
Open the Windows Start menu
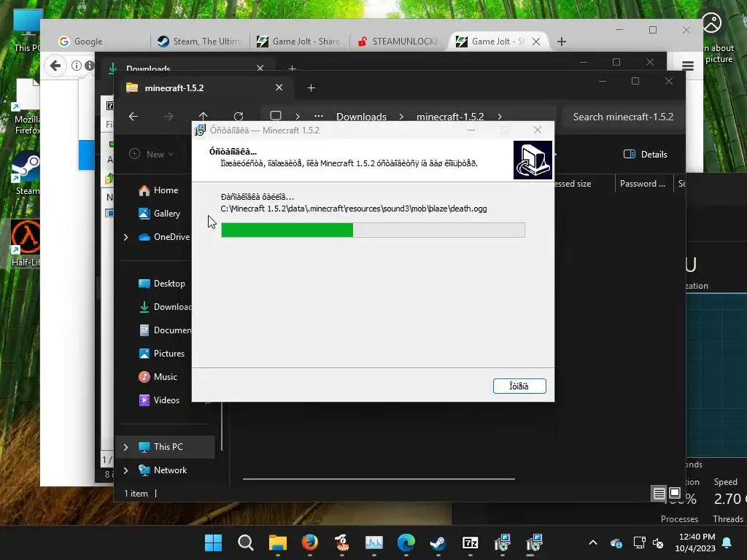click(x=213, y=542)
